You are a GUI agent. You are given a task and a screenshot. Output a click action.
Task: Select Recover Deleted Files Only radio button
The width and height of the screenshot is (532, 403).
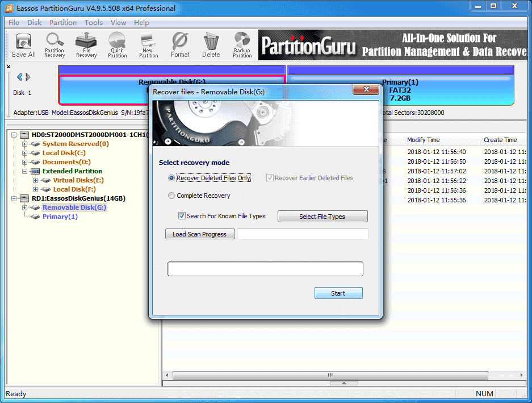pyautogui.click(x=171, y=178)
